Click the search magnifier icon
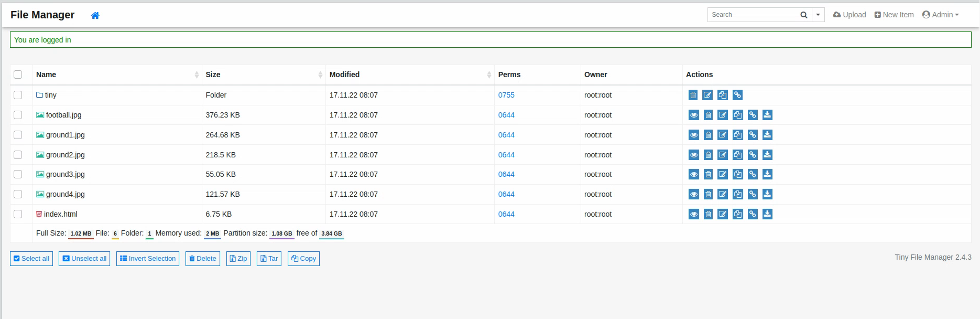The image size is (980, 319). [x=803, y=15]
